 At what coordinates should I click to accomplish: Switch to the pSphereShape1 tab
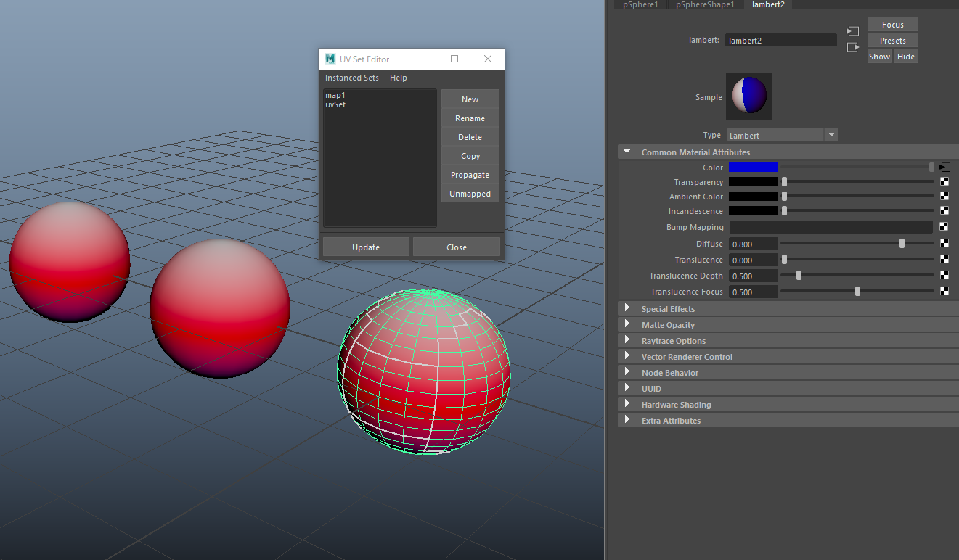(x=704, y=4)
